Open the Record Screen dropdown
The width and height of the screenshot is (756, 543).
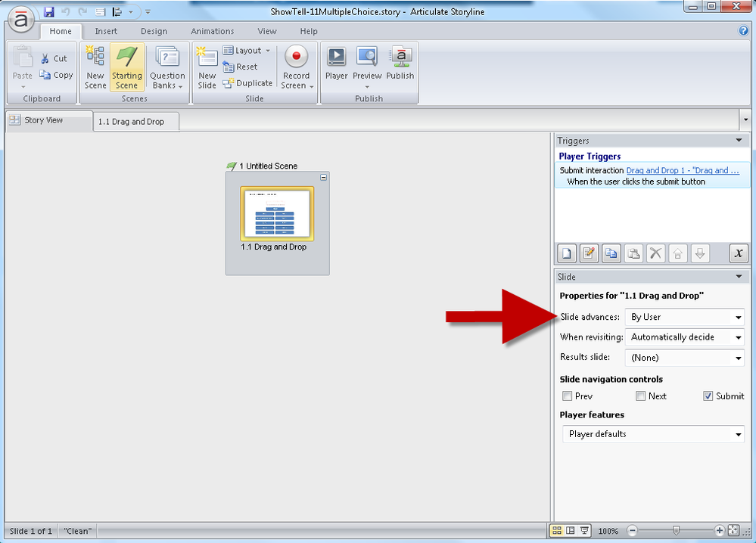297,67
